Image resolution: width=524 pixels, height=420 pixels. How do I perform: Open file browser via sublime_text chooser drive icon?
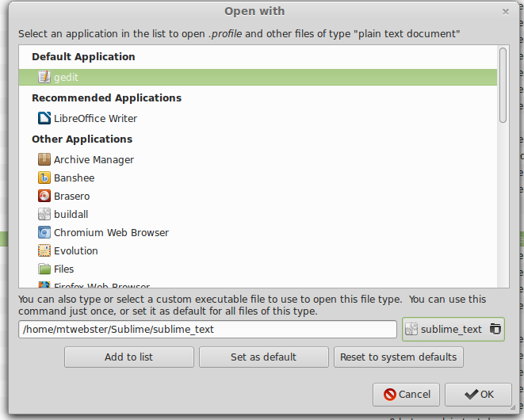pos(495,329)
